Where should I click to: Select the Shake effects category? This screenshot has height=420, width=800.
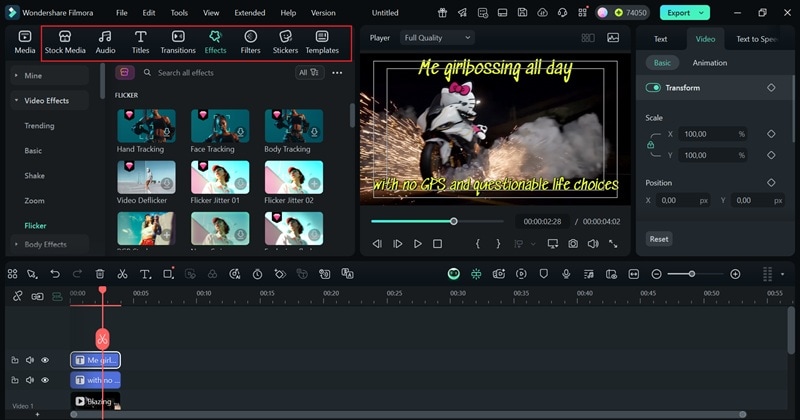tap(34, 176)
